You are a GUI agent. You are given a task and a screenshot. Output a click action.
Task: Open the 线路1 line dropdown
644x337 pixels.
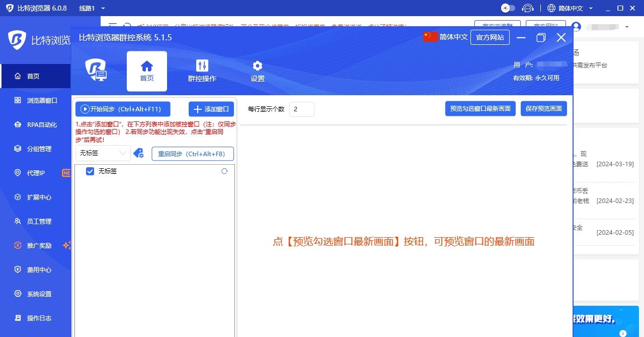click(92, 8)
